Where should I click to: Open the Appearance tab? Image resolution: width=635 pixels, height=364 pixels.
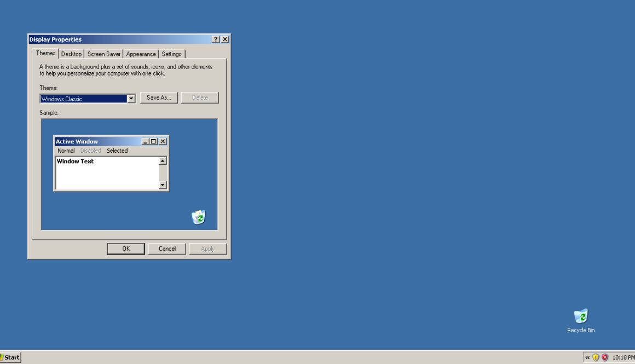(x=141, y=54)
